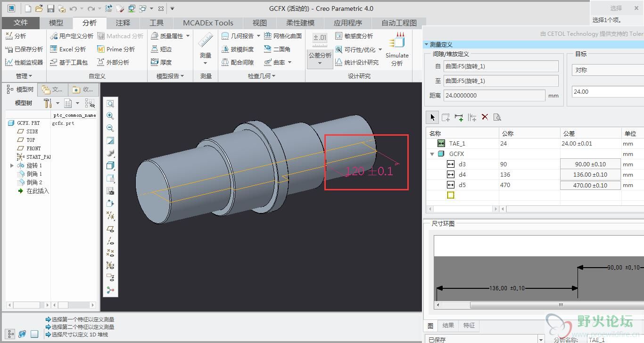Screen dimensions: 644x343
Task: Open the 结果 tab in lower panel
Action: point(448,325)
